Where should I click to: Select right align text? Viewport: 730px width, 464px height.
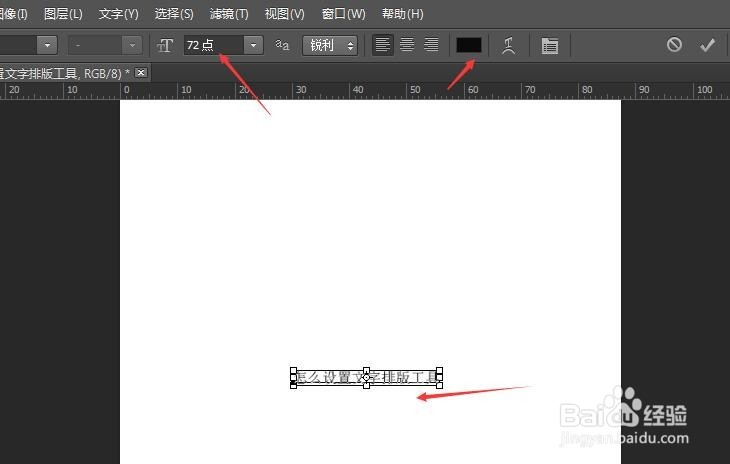pos(431,45)
